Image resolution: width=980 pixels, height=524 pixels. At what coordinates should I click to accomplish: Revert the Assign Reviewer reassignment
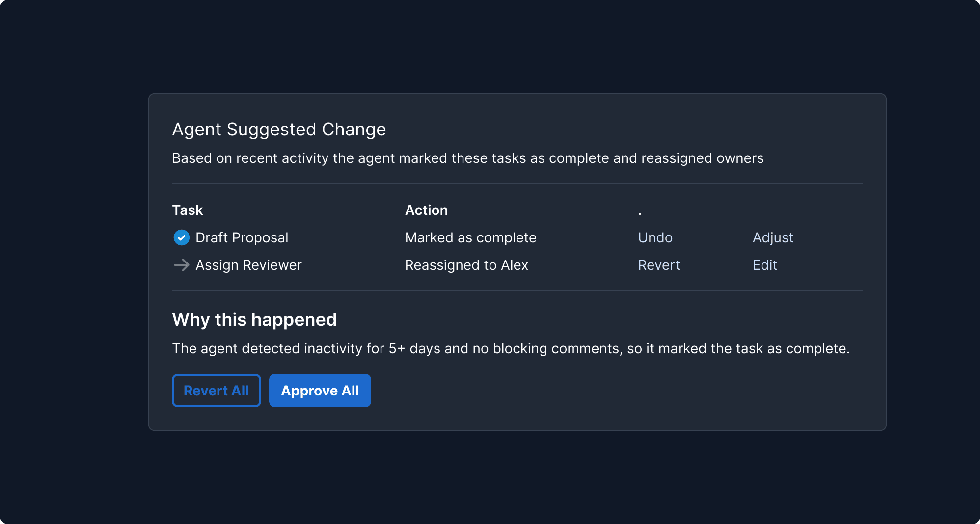coord(658,265)
